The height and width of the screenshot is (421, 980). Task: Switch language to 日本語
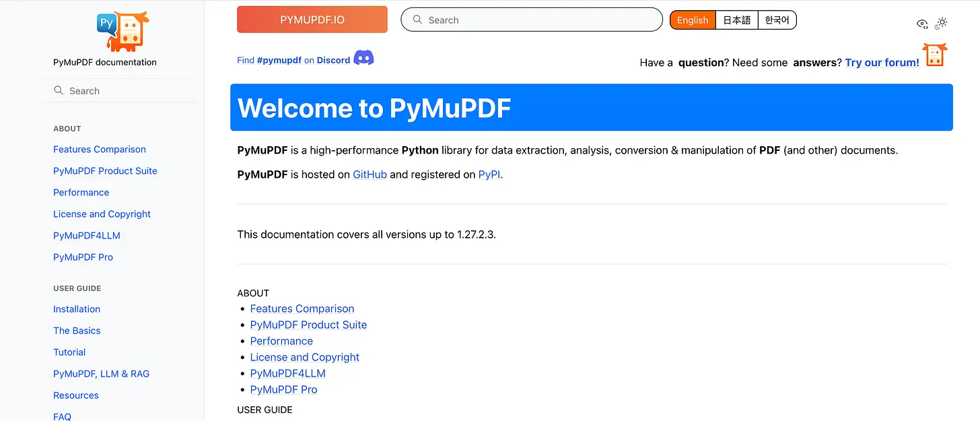[x=736, y=20]
